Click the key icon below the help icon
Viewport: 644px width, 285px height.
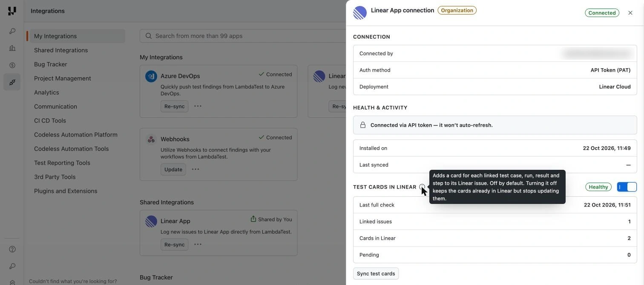12,266
